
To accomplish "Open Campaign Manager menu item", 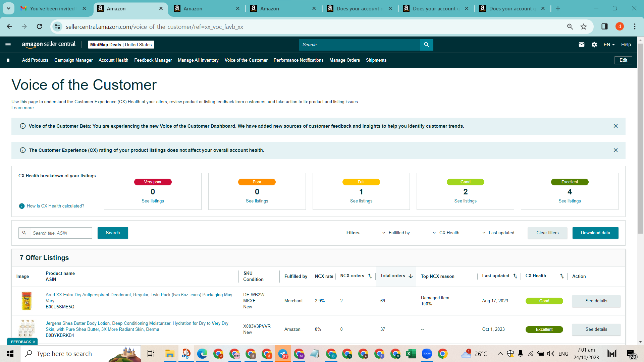I will pyautogui.click(x=73, y=60).
